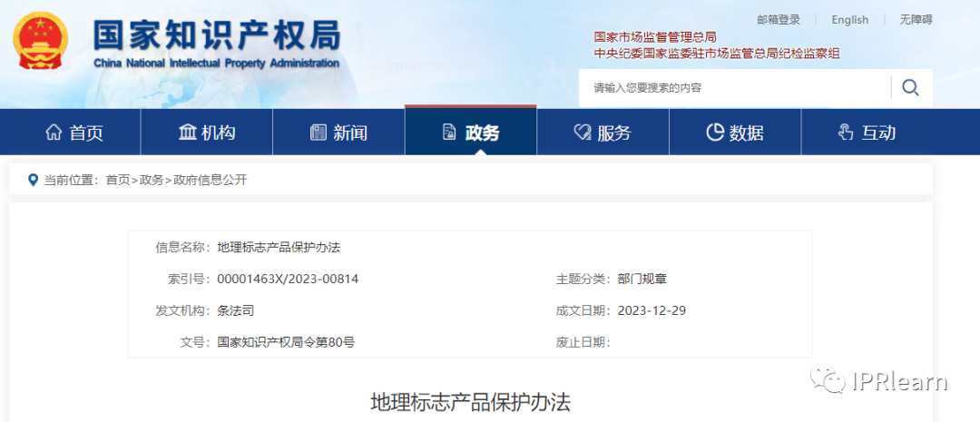Click the document icon beside 政务

(x=449, y=132)
